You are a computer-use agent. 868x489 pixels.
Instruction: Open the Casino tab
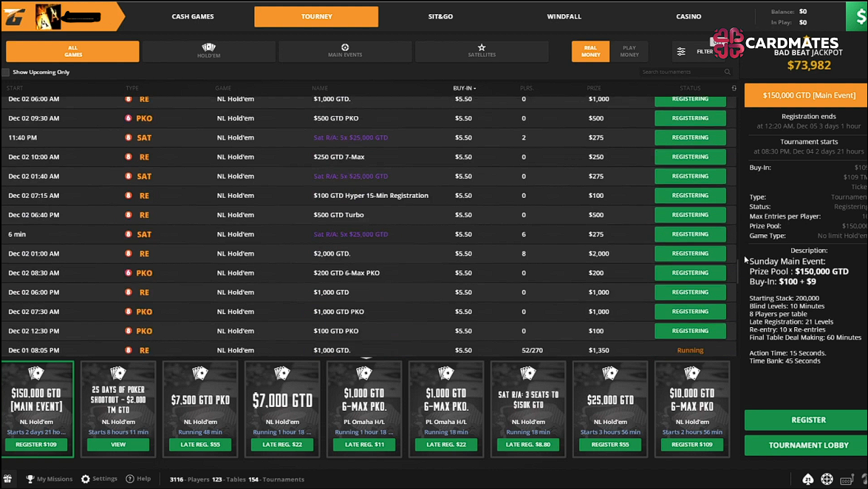[x=688, y=16]
